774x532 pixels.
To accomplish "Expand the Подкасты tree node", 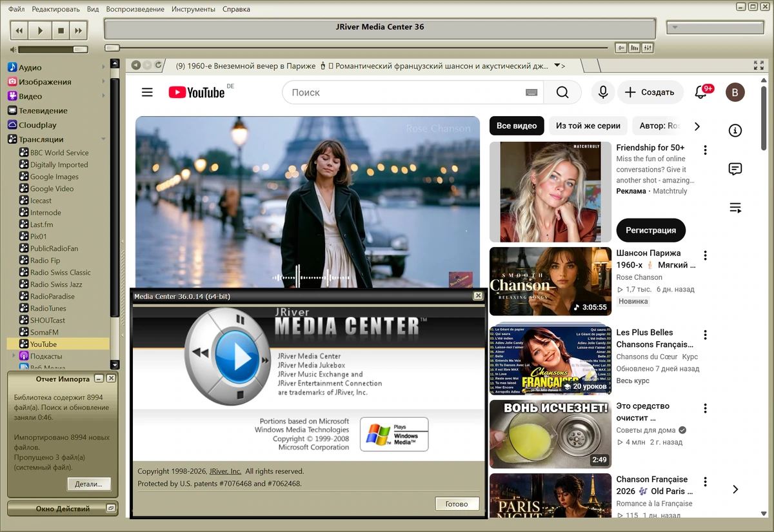I will 14,356.
